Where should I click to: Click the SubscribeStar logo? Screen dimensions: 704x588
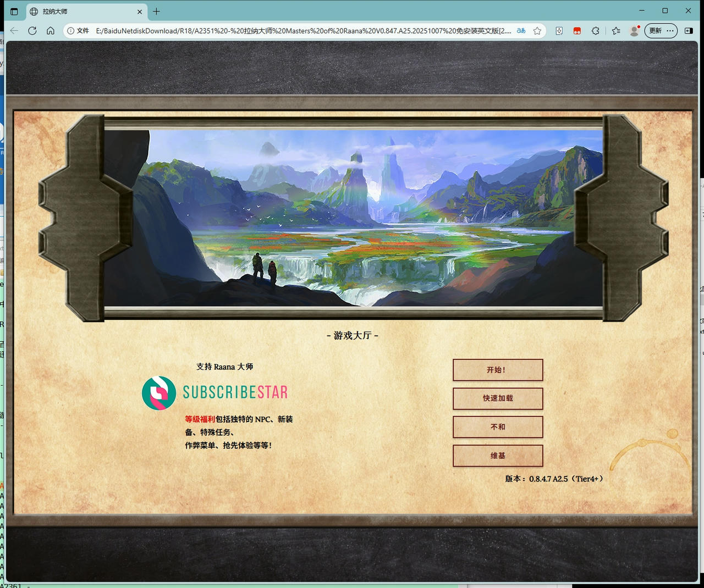159,392
